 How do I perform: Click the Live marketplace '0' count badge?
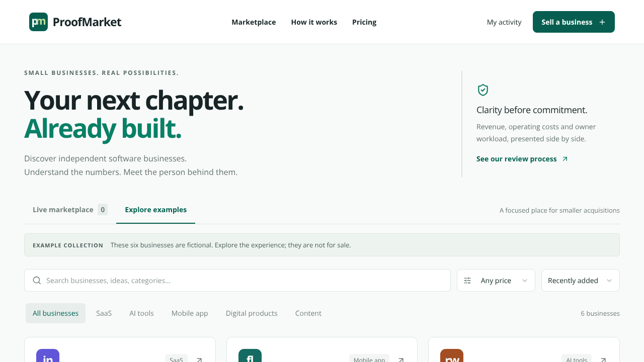point(103,210)
